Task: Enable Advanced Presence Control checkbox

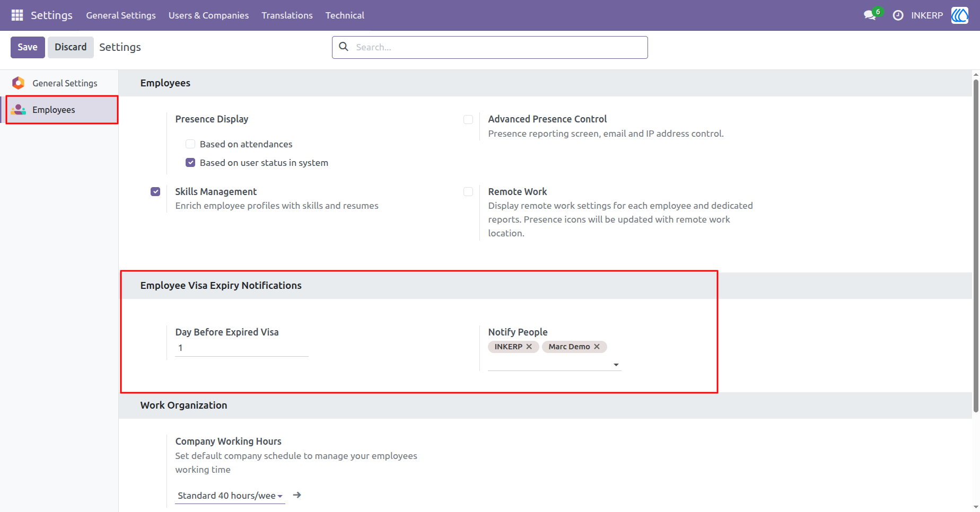Action: pyautogui.click(x=468, y=119)
